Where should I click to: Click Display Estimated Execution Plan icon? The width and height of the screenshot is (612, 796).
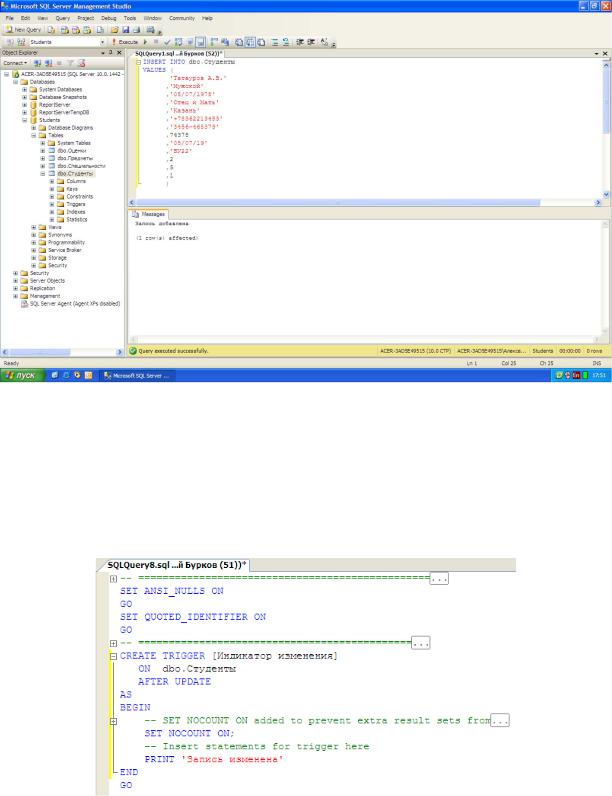pyautogui.click(x=179, y=42)
